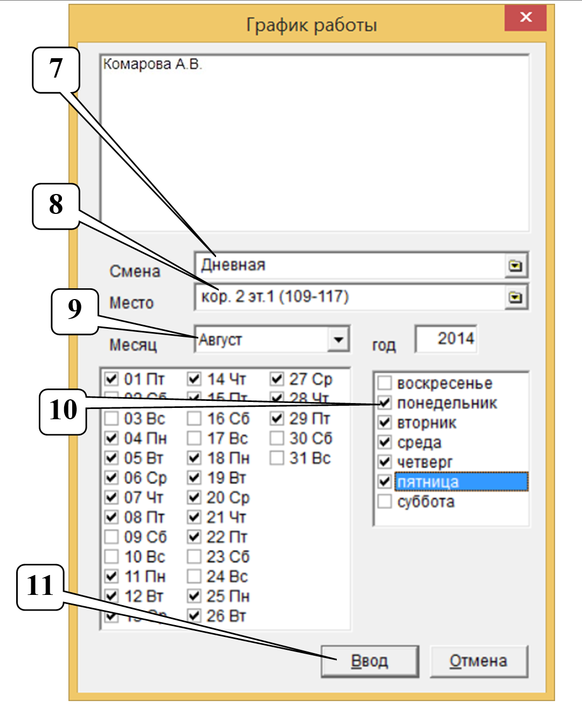Check the 16 Сб date checkbox
582x728 pixels.
pos(195,419)
